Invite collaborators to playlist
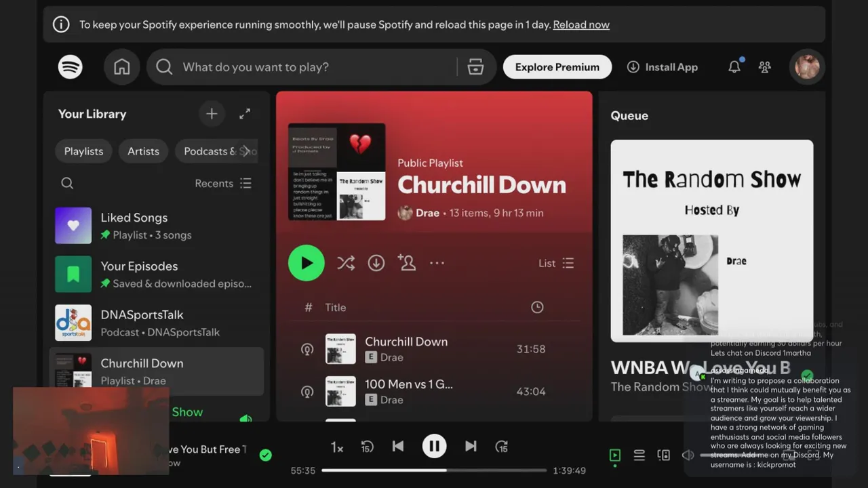This screenshot has width=868, height=488. coord(407,263)
